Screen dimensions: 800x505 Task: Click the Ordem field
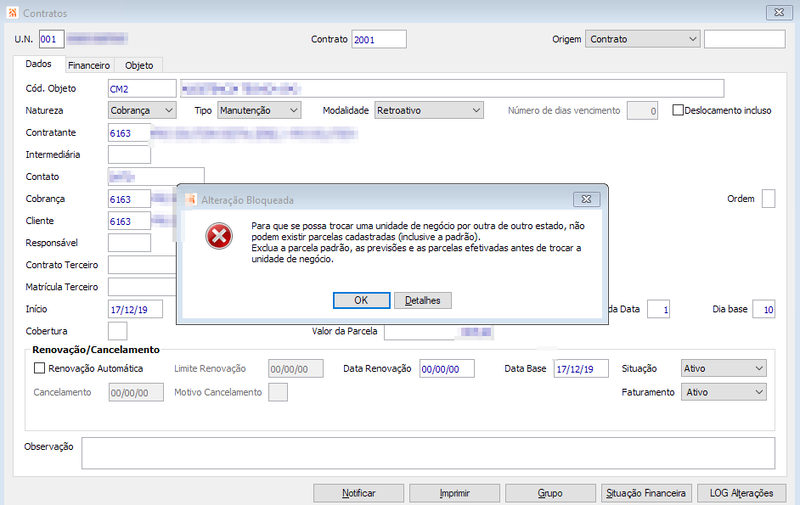click(768, 198)
